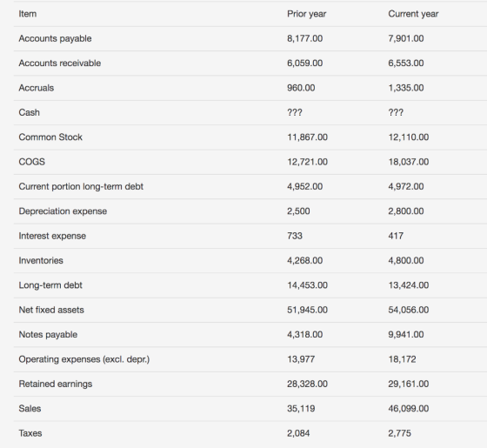Select the Depreciation expense row label
The image size is (487, 448).
63,211
